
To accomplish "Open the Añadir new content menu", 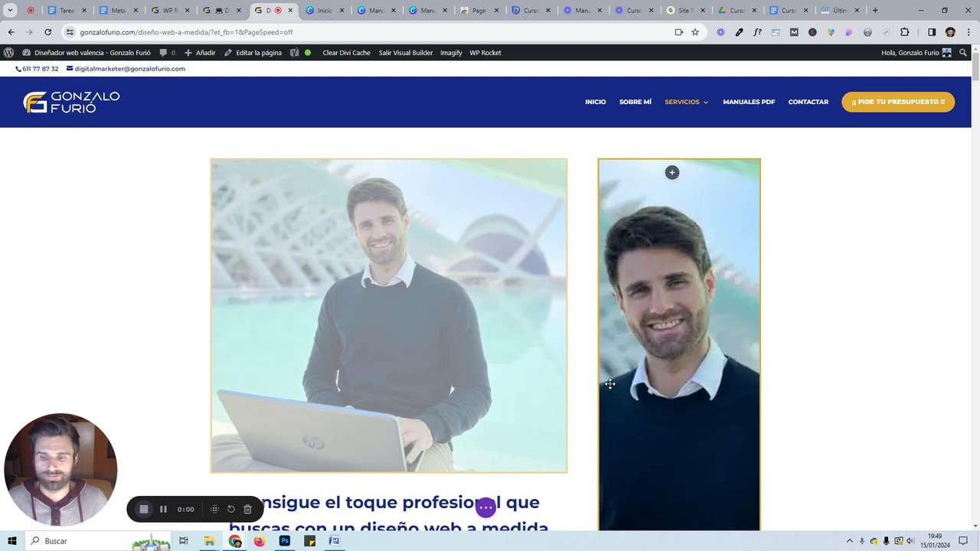I will tap(200, 53).
